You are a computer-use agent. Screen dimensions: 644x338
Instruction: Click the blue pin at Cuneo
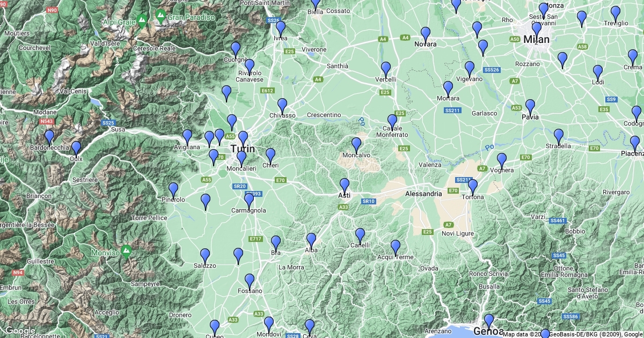pyautogui.click(x=215, y=328)
